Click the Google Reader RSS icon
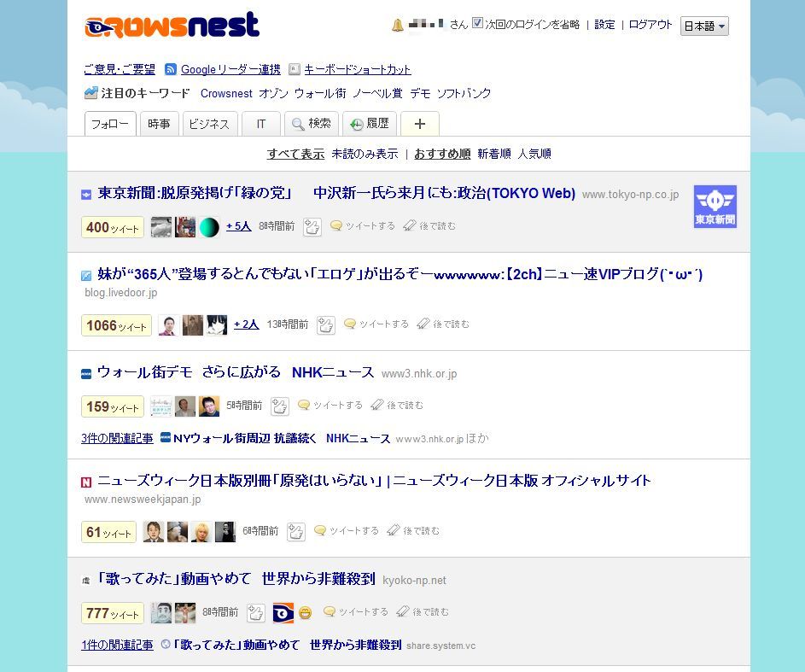Viewport: 805px width, 672px height. point(171,69)
